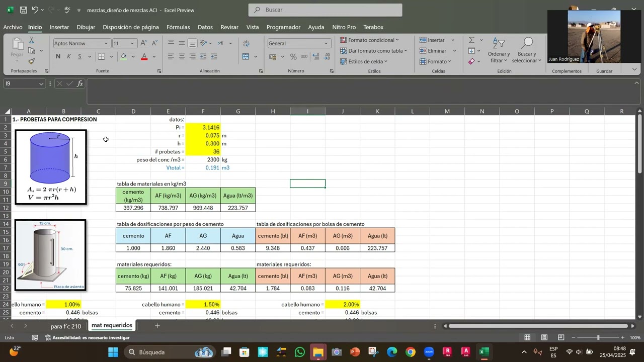Click the Eliminar cells button
This screenshot has height=362, width=644.
click(433, 51)
